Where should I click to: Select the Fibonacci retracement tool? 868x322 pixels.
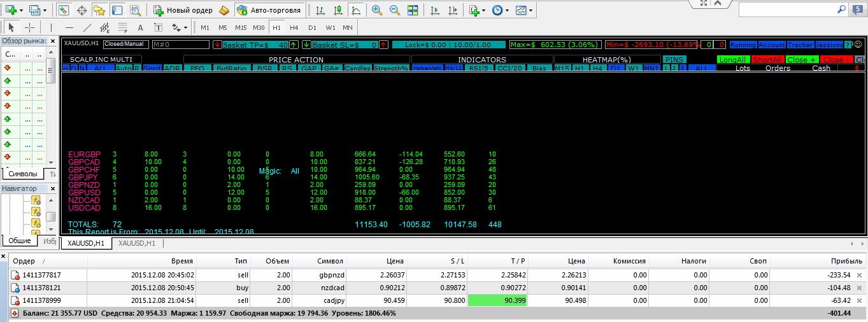(123, 28)
